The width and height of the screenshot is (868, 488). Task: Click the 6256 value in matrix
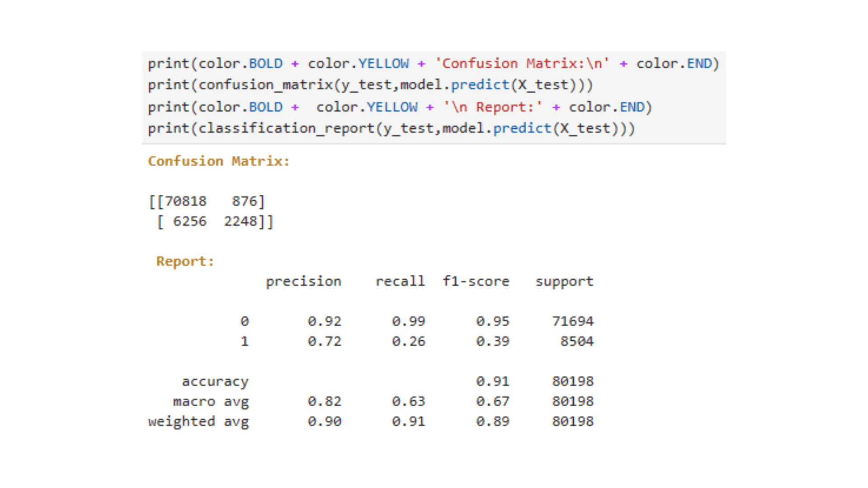click(190, 221)
